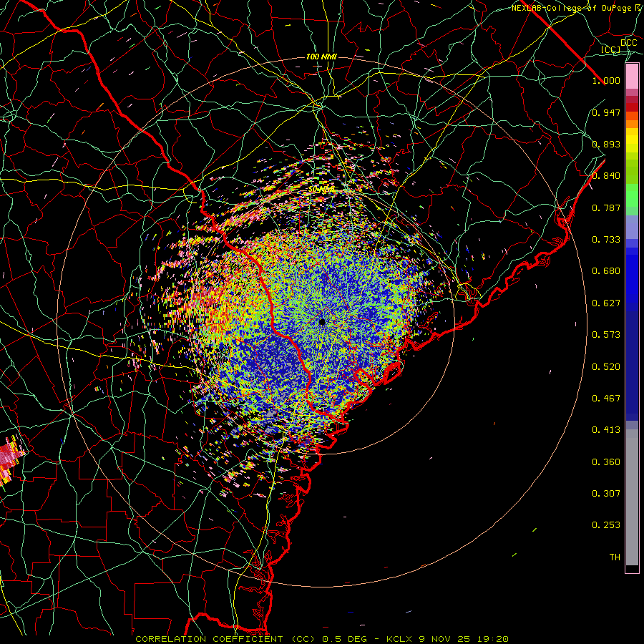Click the 0.840 legend value
The height and width of the screenshot is (644, 644).
[x=606, y=176]
